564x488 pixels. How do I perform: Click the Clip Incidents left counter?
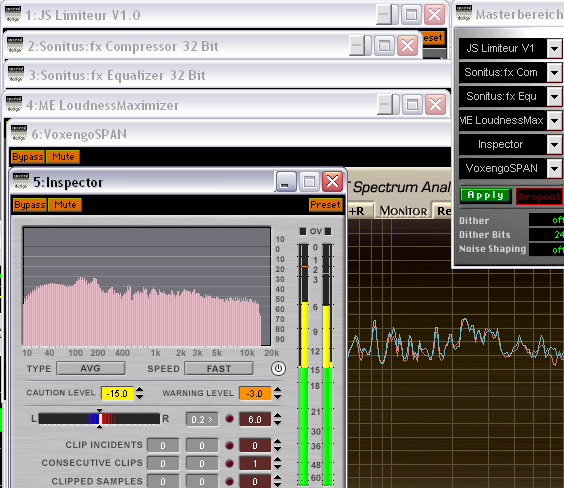pos(163,446)
